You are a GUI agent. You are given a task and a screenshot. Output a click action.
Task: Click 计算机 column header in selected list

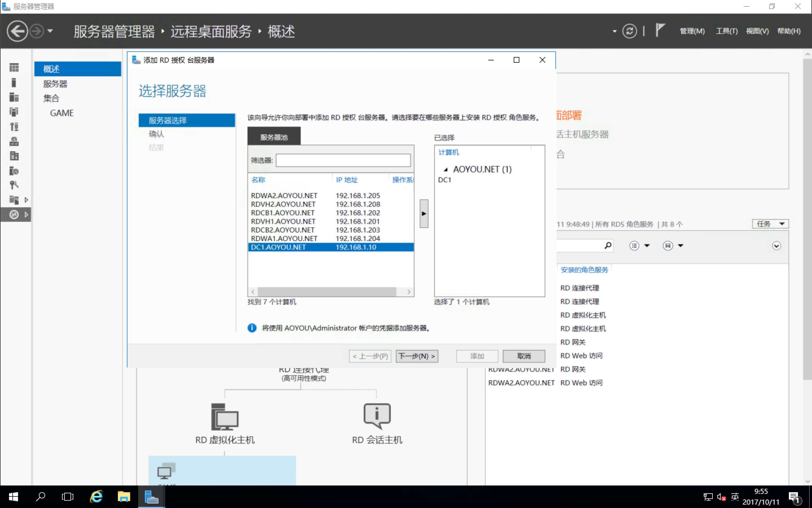tap(449, 152)
